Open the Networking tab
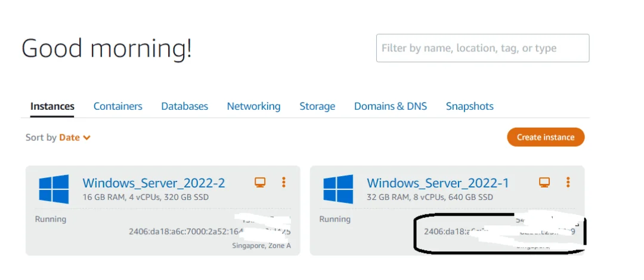 click(254, 106)
